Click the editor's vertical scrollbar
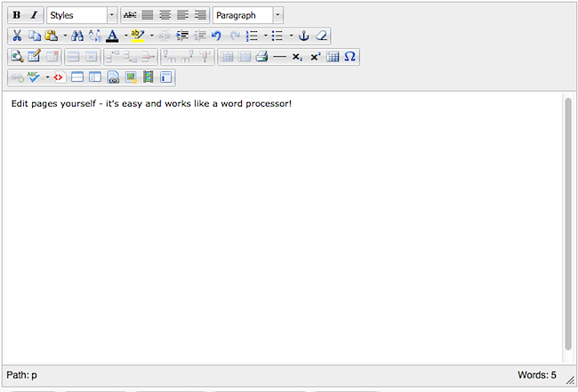The height and width of the screenshot is (392, 578). pos(567,222)
